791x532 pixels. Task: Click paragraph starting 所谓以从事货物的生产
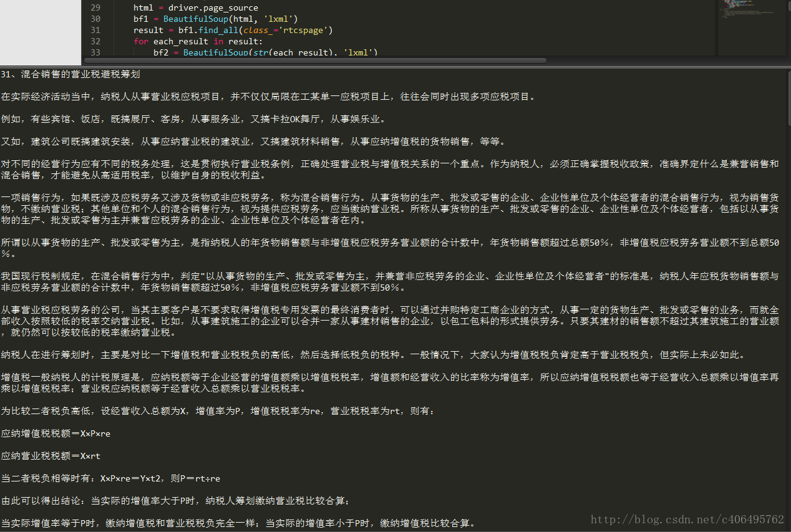[x=391, y=248]
